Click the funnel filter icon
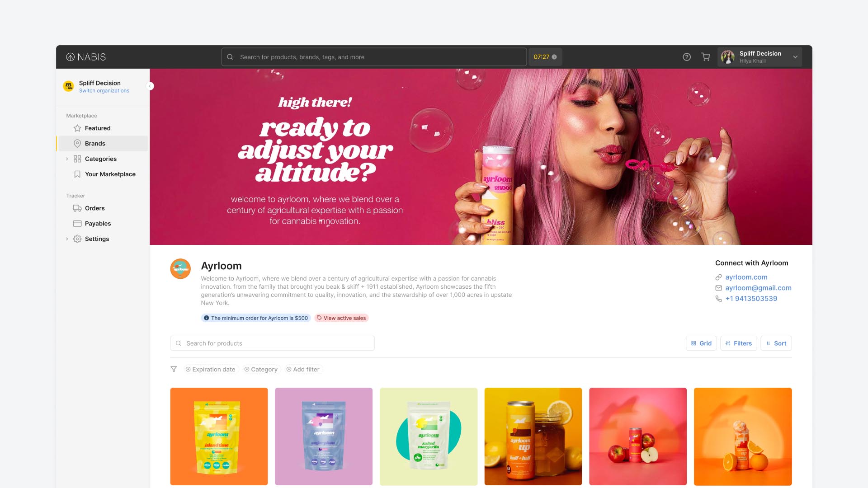Screen dimensions: 868x488 (174, 369)
